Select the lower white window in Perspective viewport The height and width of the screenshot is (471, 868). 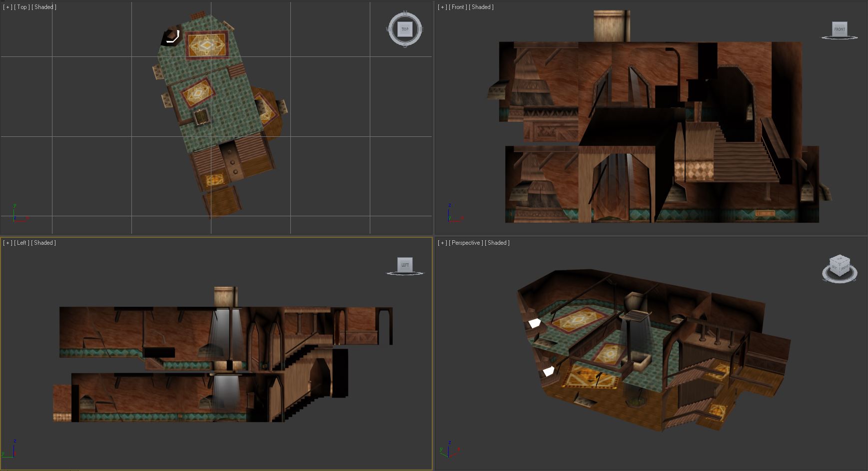(x=549, y=371)
